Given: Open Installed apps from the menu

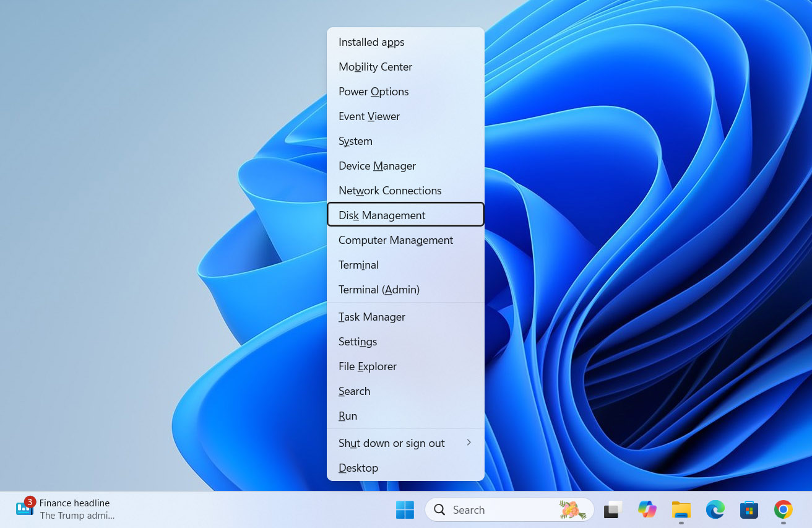Looking at the screenshot, I should pos(405,42).
